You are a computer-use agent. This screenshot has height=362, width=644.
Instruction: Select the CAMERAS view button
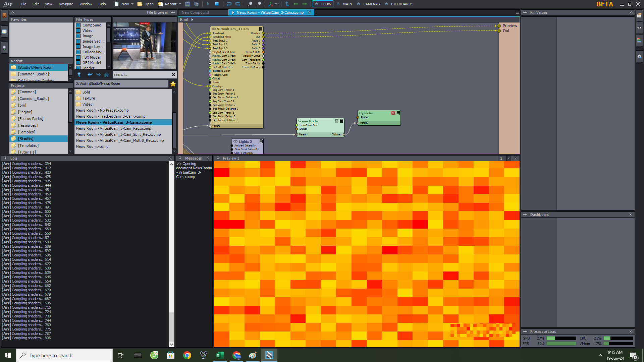(371, 4)
